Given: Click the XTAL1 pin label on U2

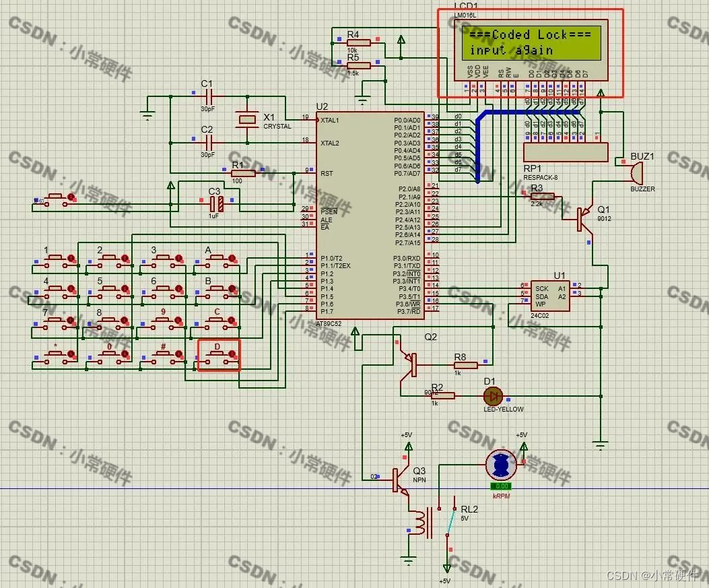Looking at the screenshot, I should [x=330, y=121].
